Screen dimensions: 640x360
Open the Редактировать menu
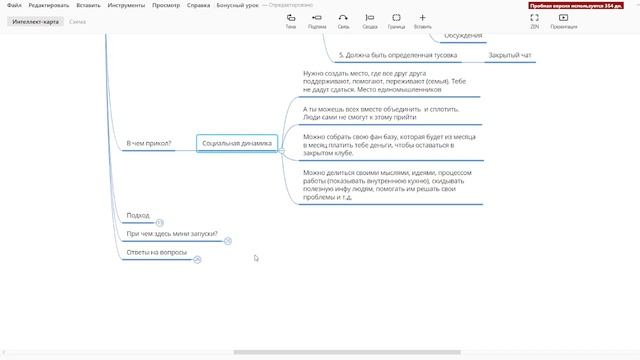pos(49,5)
